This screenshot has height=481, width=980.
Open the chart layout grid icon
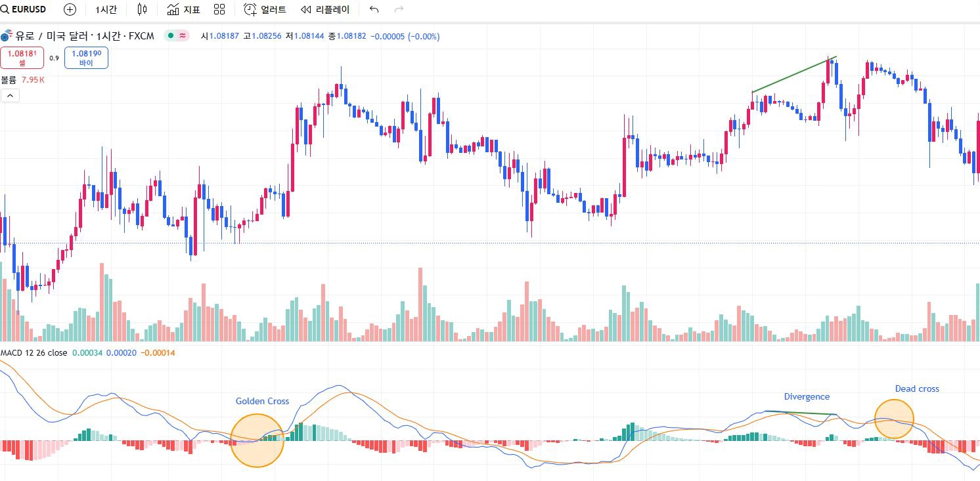[219, 9]
